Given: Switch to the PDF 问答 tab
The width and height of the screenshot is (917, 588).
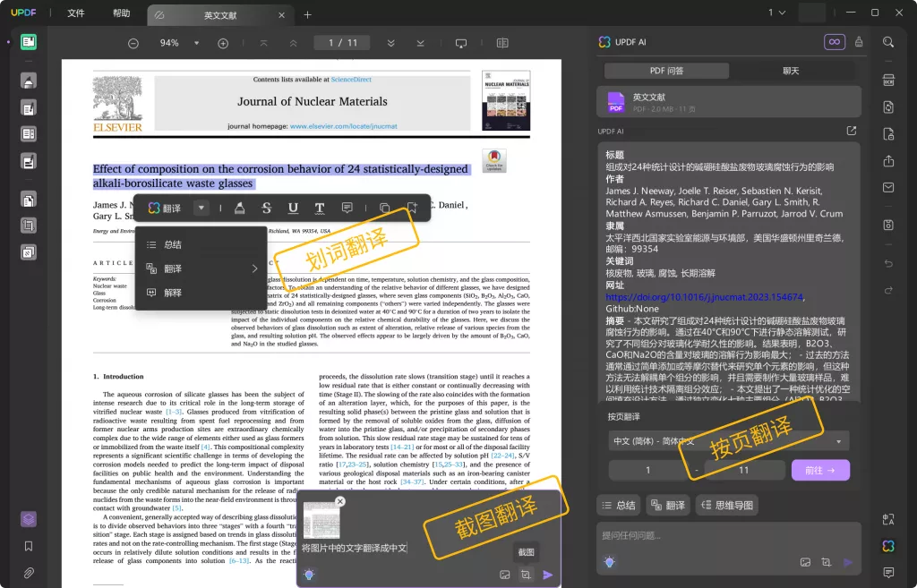Looking at the screenshot, I should click(x=666, y=71).
